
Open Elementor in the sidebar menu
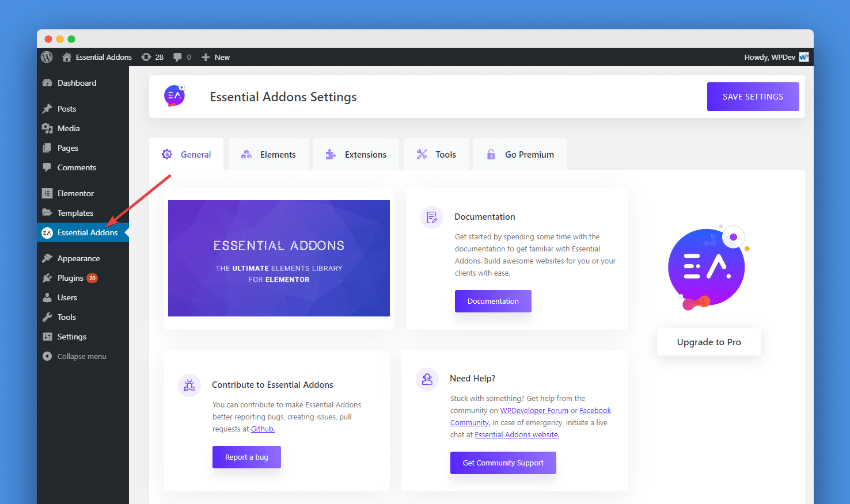(x=83, y=193)
